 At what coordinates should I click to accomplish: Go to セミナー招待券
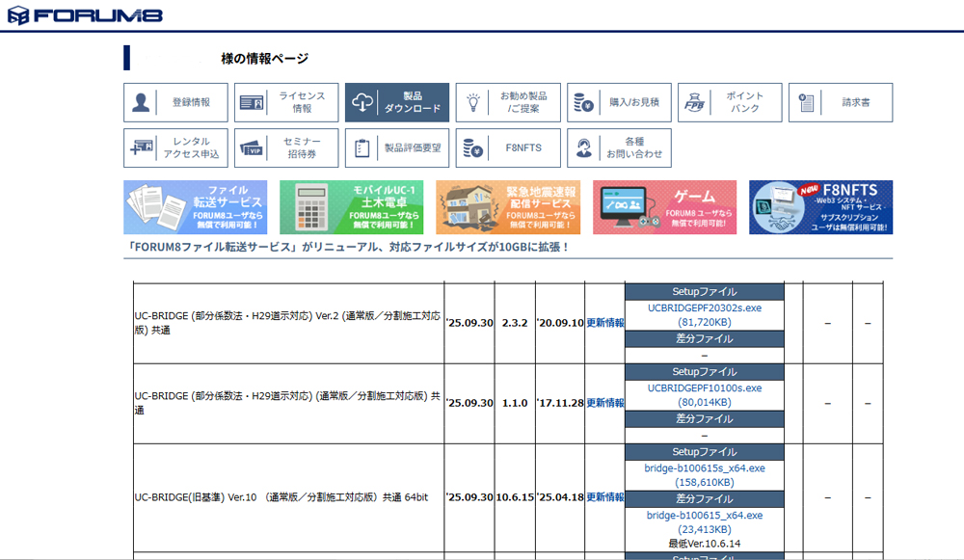pyautogui.click(x=286, y=147)
